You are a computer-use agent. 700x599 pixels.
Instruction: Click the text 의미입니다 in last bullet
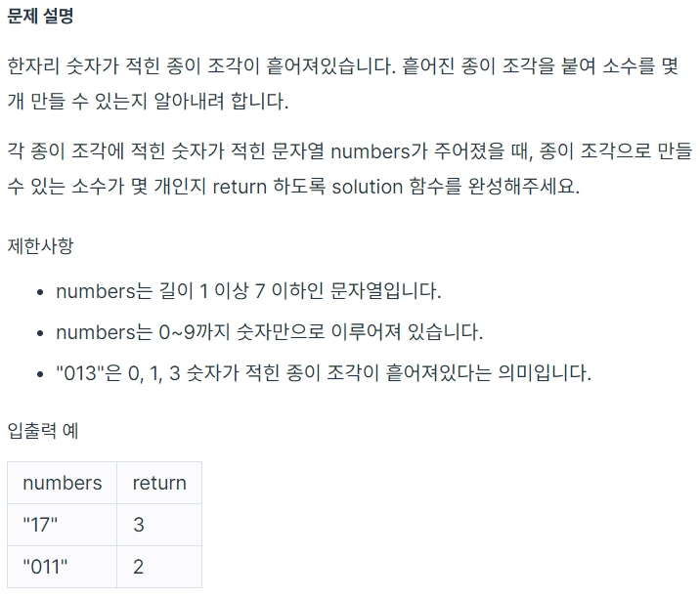click(545, 373)
